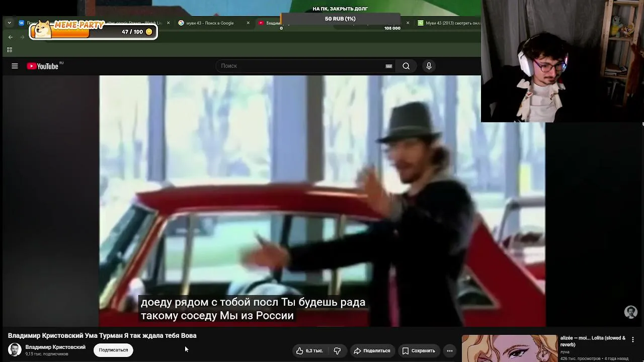Share the video via «Поделиться»
Viewport: 644px width, 362px height.
372,350
